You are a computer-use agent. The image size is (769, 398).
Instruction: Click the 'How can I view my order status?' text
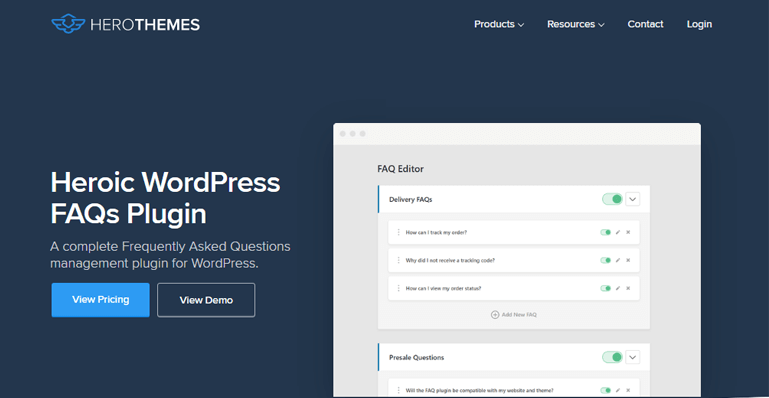[443, 288]
